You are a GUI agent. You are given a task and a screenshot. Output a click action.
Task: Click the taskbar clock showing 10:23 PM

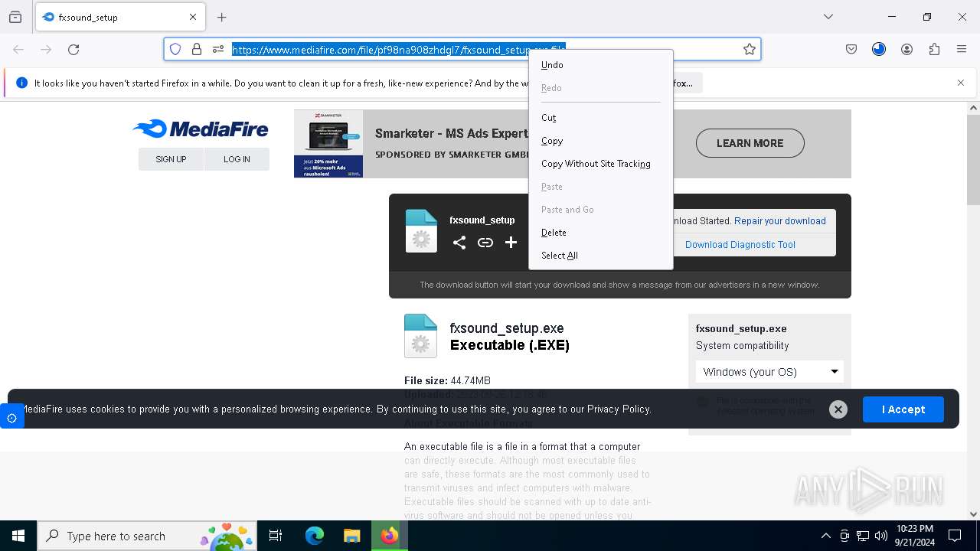(x=914, y=536)
